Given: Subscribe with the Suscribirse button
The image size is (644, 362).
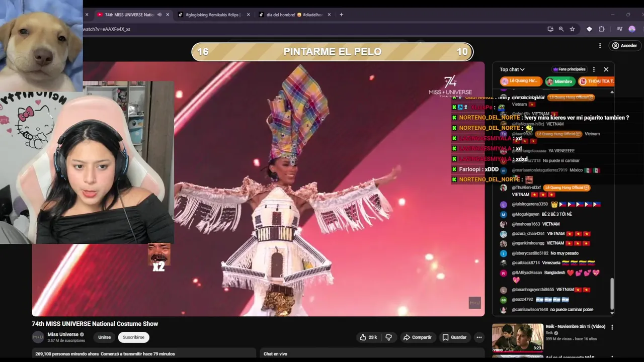Looking at the screenshot, I should 133,337.
